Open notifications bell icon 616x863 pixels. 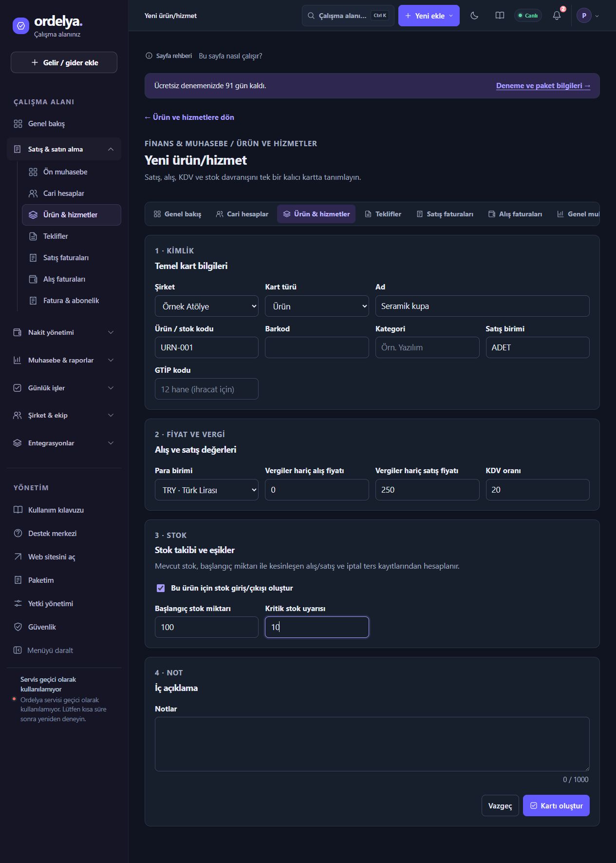click(557, 16)
